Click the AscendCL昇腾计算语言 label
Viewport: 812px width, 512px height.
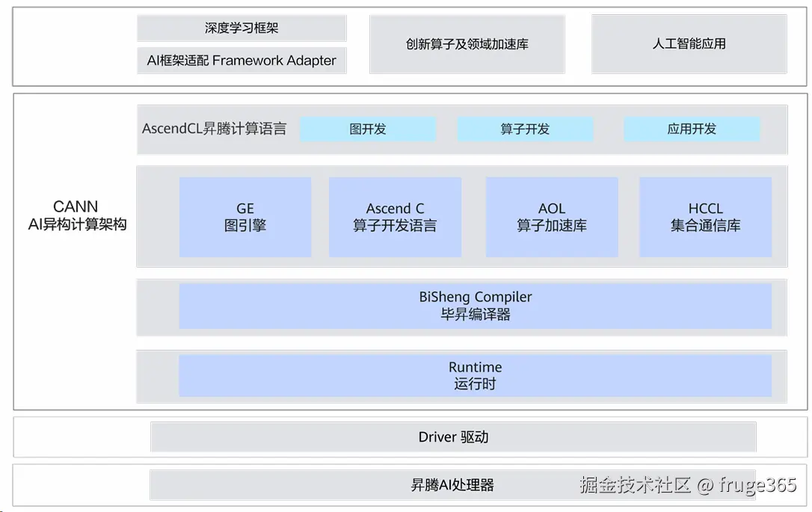pos(215,129)
